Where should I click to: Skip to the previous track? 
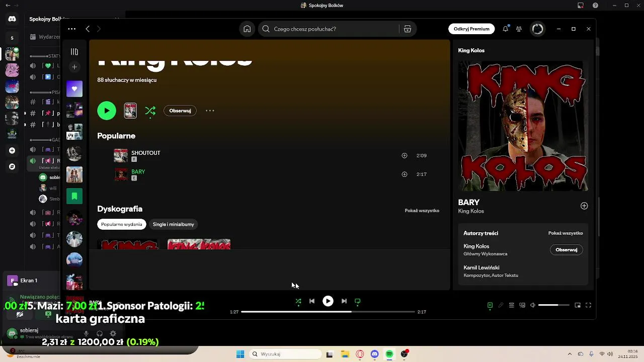(x=312, y=301)
